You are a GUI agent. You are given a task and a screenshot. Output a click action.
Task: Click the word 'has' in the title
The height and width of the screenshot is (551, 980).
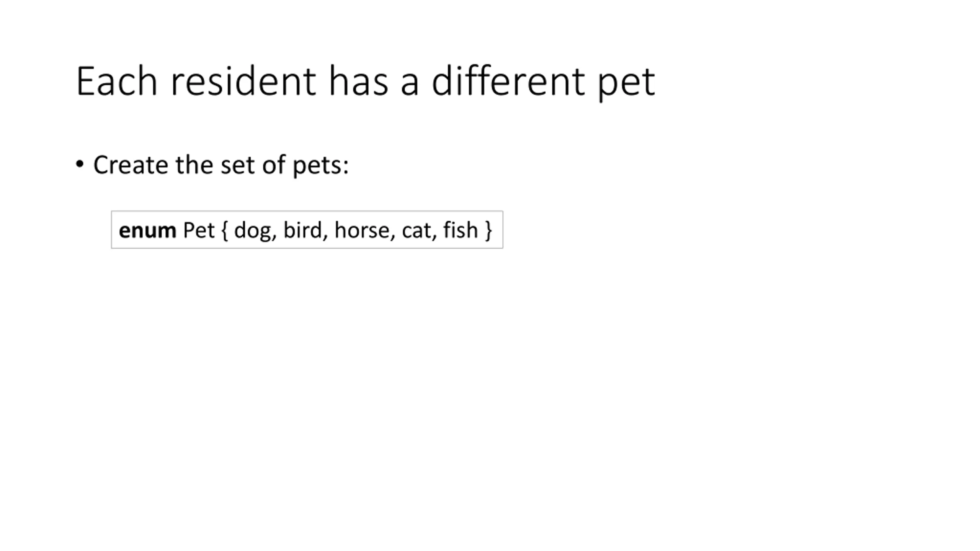[358, 81]
